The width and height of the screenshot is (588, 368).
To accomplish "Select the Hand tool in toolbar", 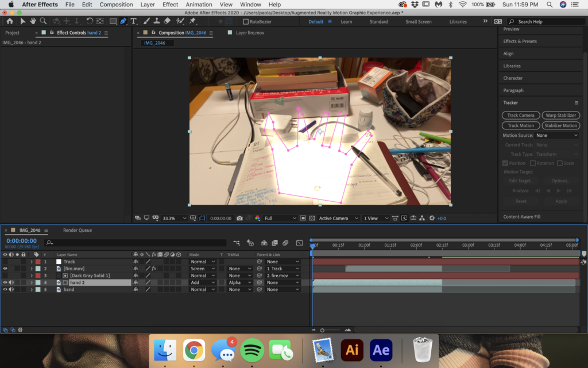I will coord(33,21).
